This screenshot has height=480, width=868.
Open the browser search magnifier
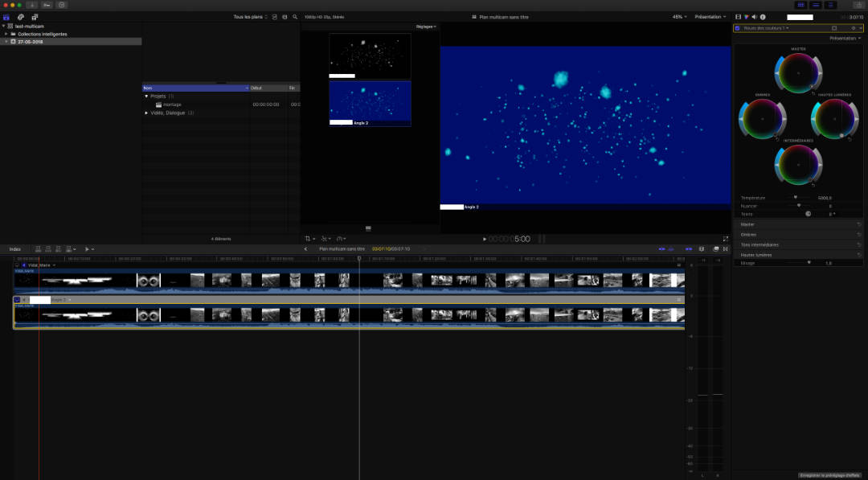[x=295, y=17]
